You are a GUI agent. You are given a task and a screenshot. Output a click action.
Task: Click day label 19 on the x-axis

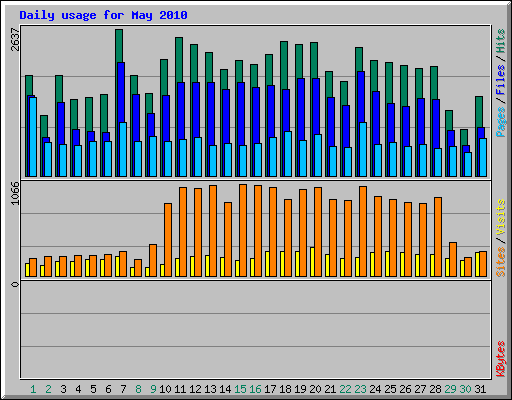(x=300, y=389)
